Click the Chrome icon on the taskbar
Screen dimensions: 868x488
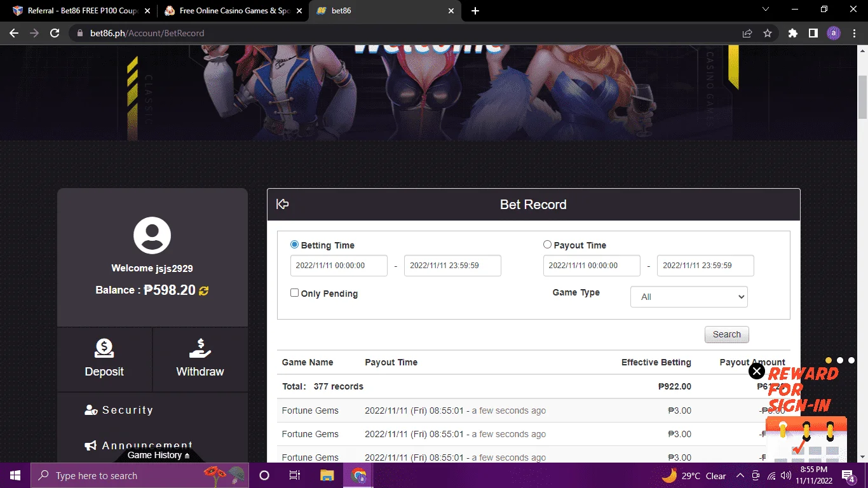pos(359,475)
